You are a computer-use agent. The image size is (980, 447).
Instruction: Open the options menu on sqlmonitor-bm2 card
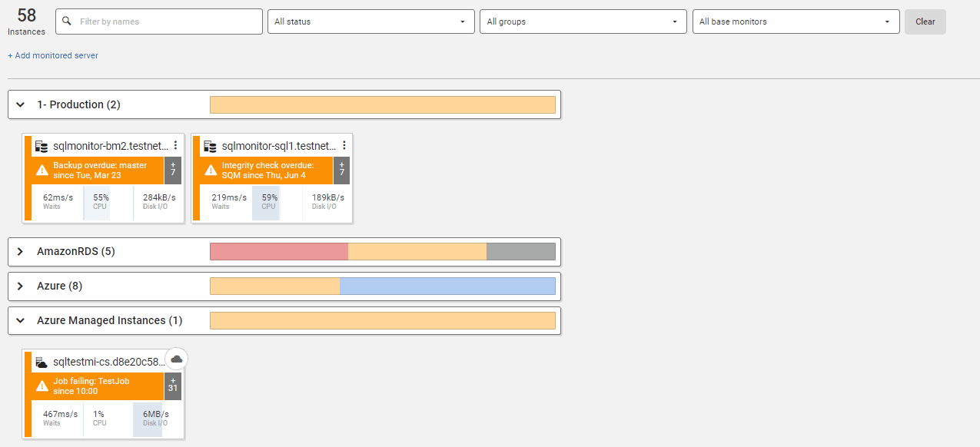pyautogui.click(x=174, y=146)
